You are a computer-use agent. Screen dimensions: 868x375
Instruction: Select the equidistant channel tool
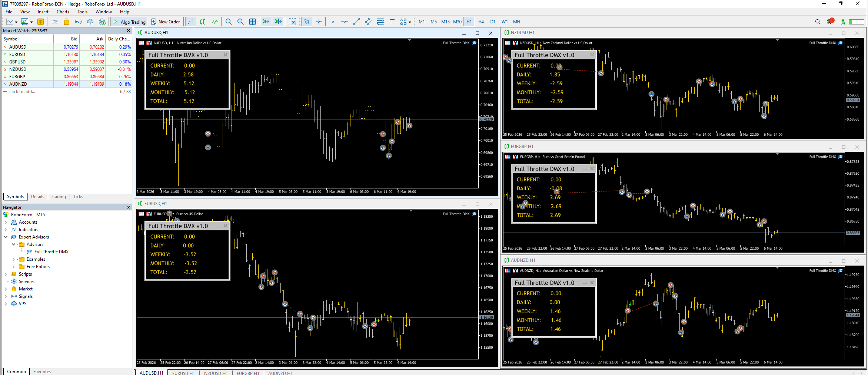(x=368, y=22)
